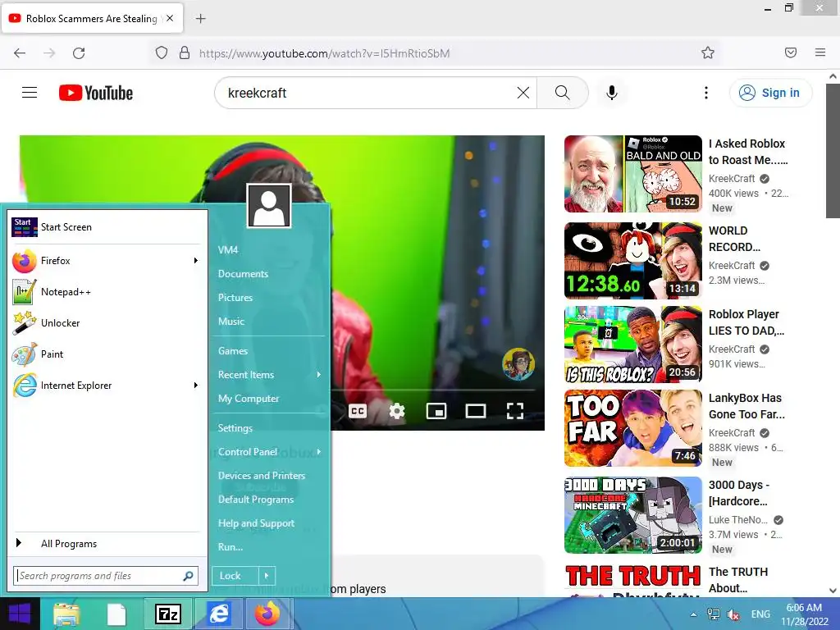Open Run... dialog
The height and width of the screenshot is (630, 840).
231,547
